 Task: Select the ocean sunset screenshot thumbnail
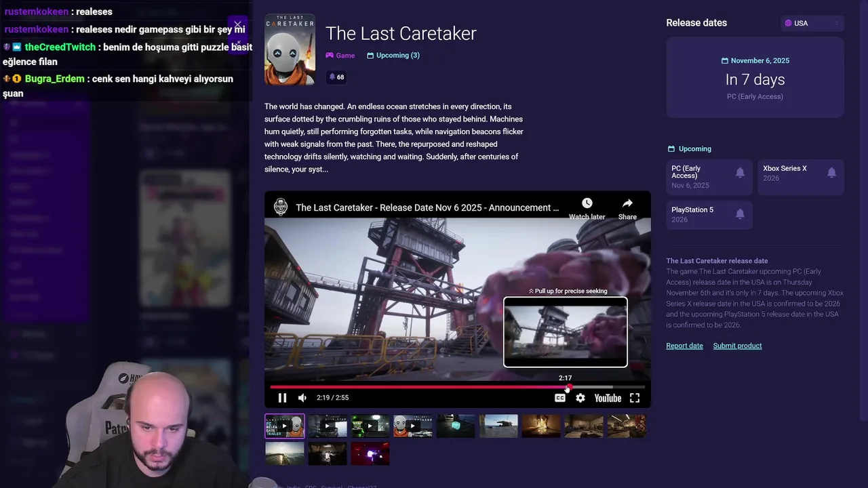pyautogui.click(x=285, y=453)
